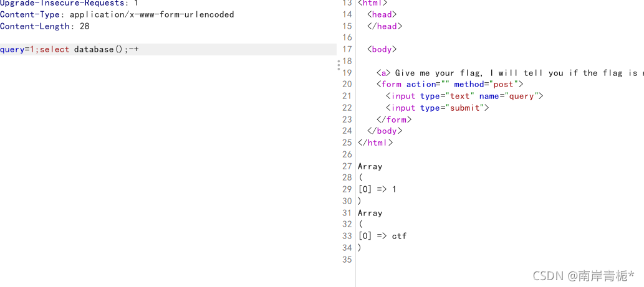Click the '[0] => 1' result line
The image size is (644, 287).
[x=377, y=189]
